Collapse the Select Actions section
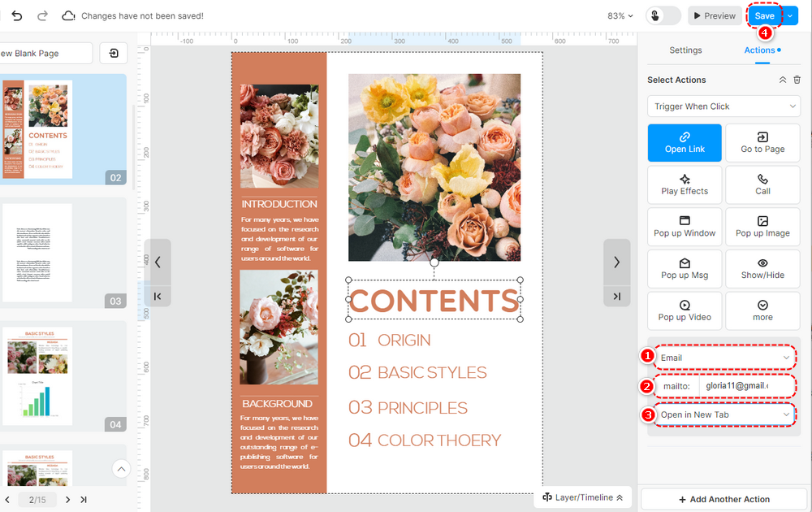 pyautogui.click(x=783, y=80)
